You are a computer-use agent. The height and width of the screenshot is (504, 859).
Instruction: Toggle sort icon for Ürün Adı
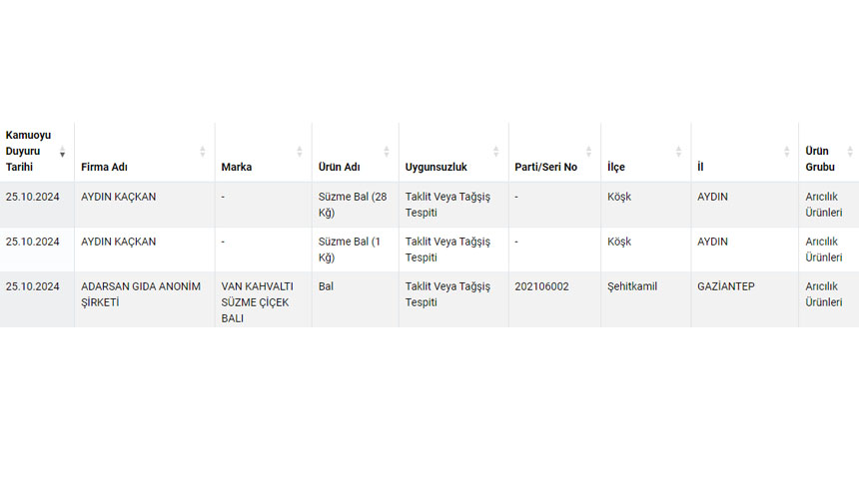387,152
